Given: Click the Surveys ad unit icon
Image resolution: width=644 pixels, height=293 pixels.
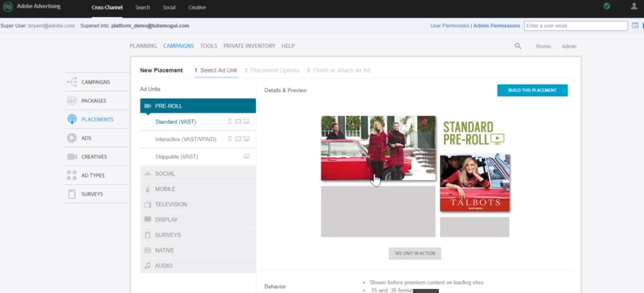Looking at the screenshot, I should (x=148, y=235).
